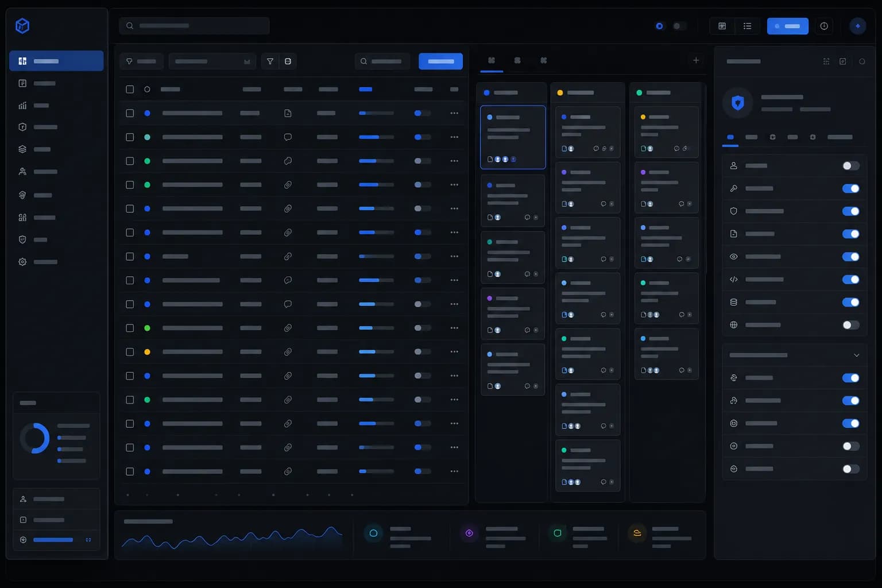The width and height of the screenshot is (882, 588).
Task: Tick the checkbox of the yellow-dot table row
Action: point(130,352)
